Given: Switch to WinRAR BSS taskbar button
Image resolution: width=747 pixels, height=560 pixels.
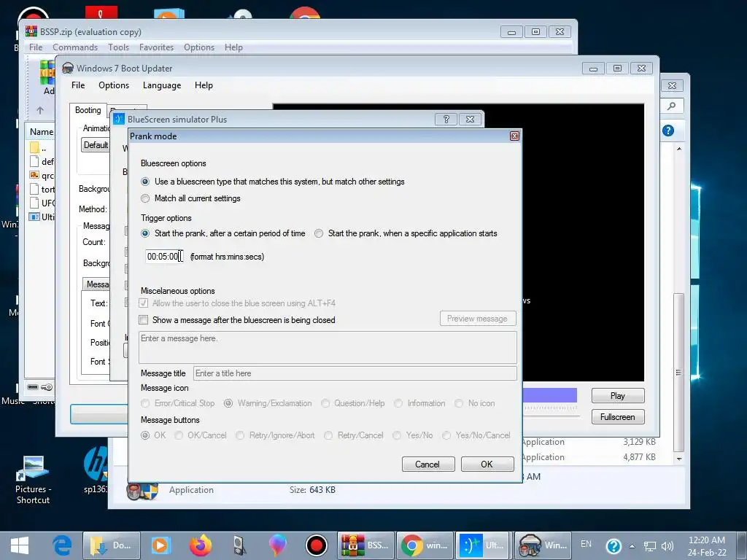Looking at the screenshot, I should point(366,545).
